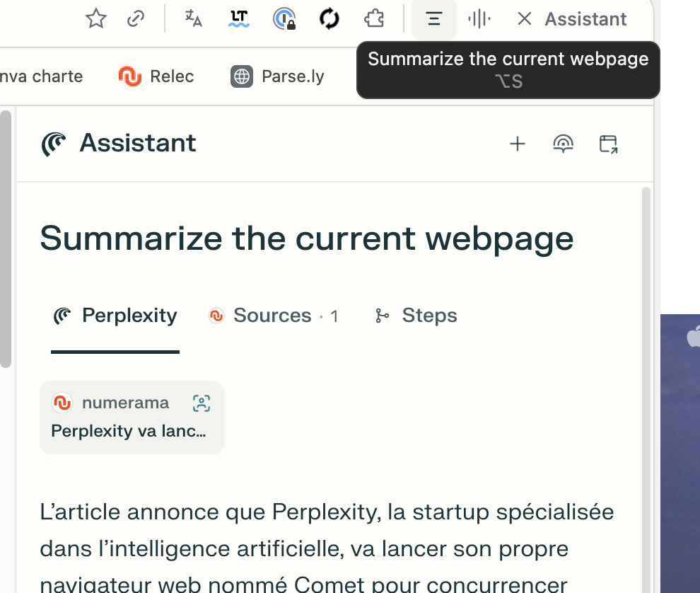700x593 pixels.
Task: Click the broadcast icon in Assistant header
Action: (x=563, y=144)
